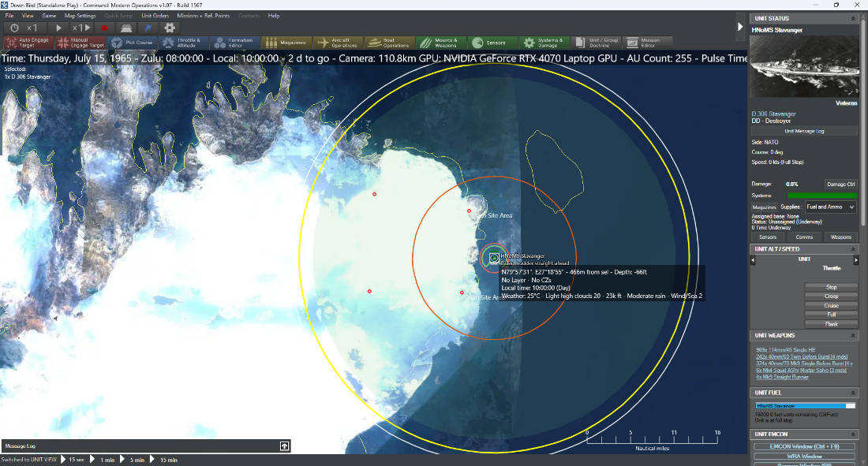Set throttle to Flank
The width and height of the screenshot is (868, 466).
pyautogui.click(x=831, y=324)
